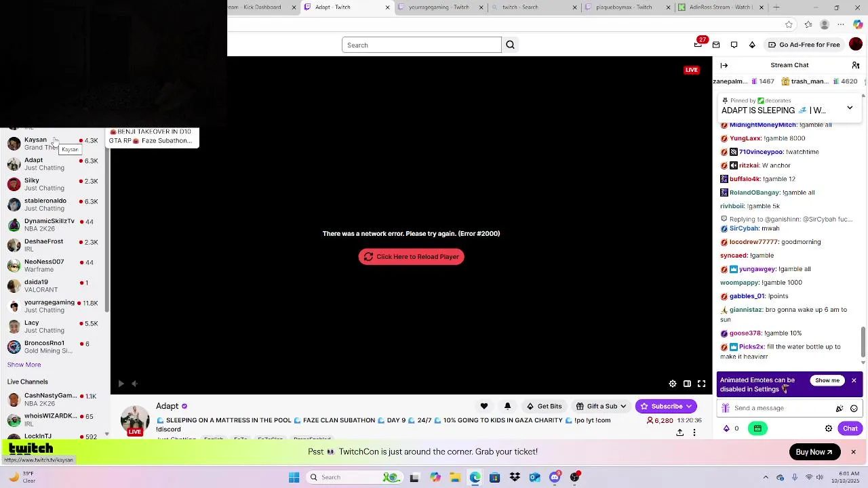
Task: Click the search magnifier button
Action: (510, 45)
